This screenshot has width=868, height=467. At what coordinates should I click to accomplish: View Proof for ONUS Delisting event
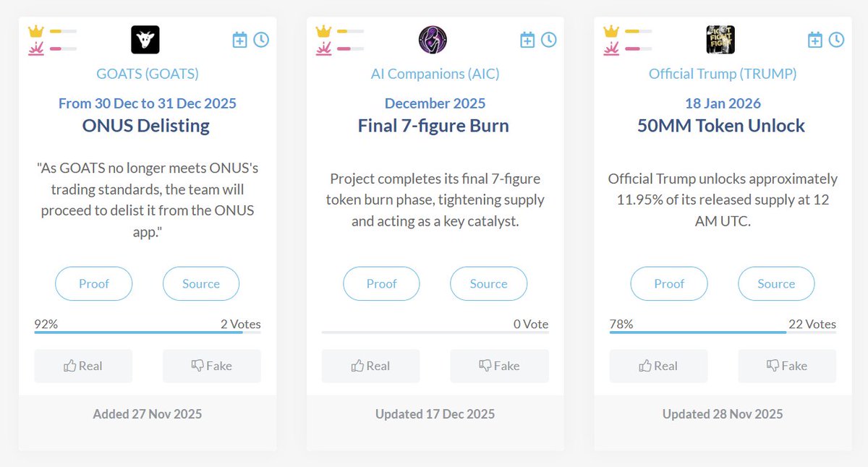(94, 284)
